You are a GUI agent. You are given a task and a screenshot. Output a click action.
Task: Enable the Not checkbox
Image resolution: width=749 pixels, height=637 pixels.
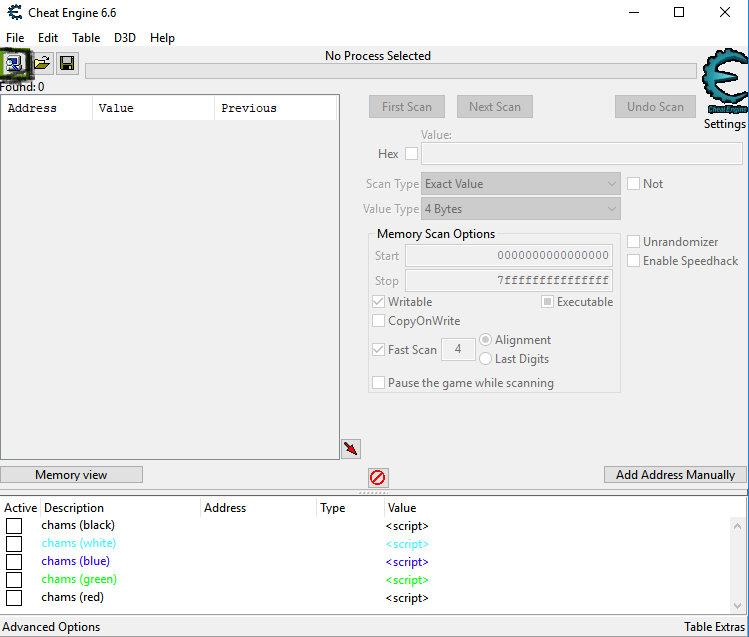[x=633, y=183]
